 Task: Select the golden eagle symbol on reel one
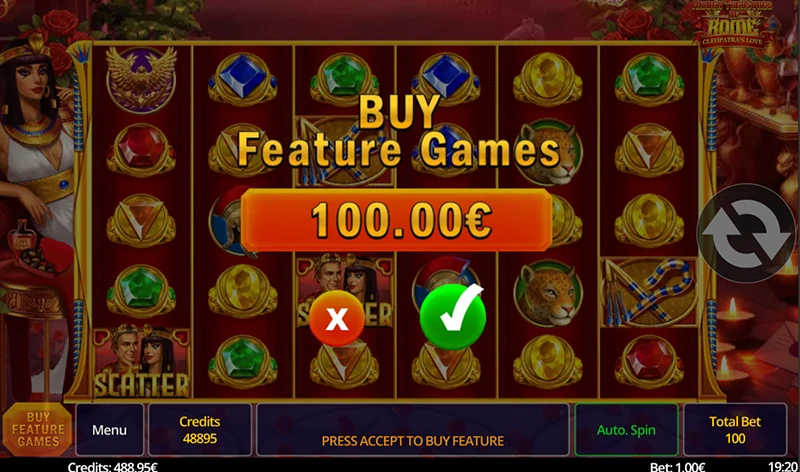141,79
